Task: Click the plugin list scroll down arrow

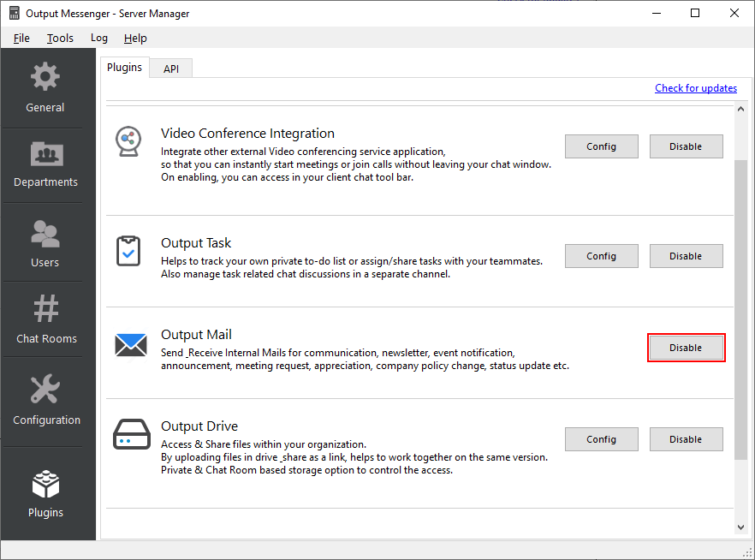Action: 741,527
